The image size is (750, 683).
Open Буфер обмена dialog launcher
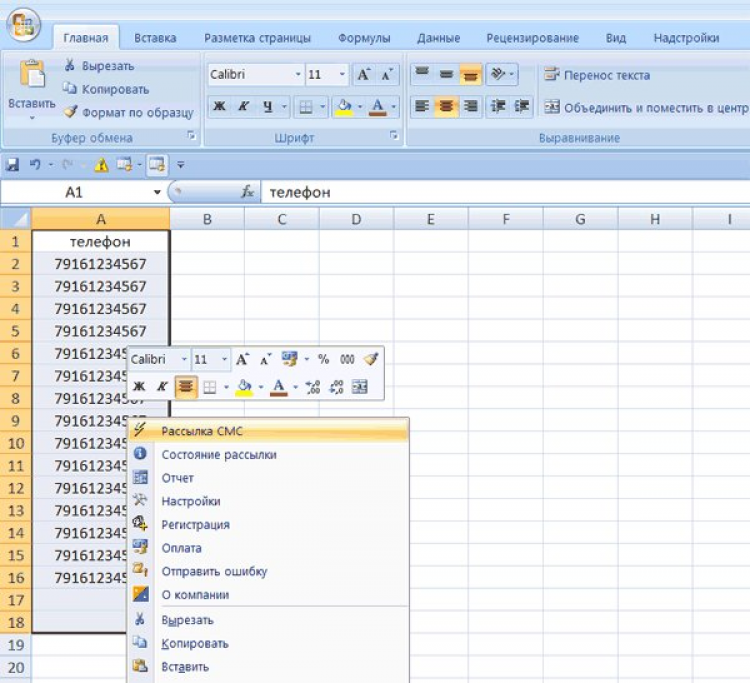click(191, 136)
